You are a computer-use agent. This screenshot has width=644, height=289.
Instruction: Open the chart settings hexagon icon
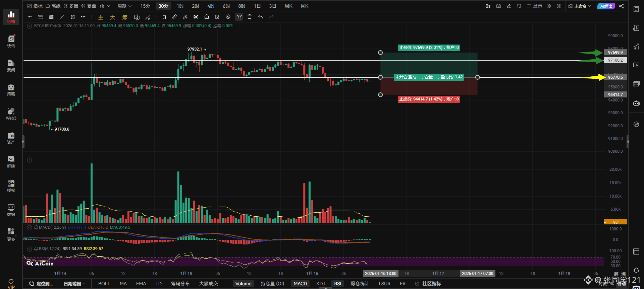click(549, 6)
